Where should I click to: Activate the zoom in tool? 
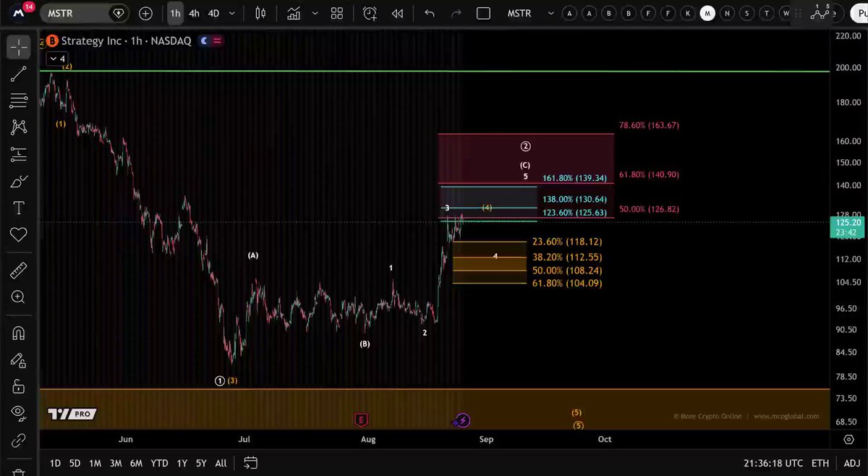pyautogui.click(x=18, y=297)
